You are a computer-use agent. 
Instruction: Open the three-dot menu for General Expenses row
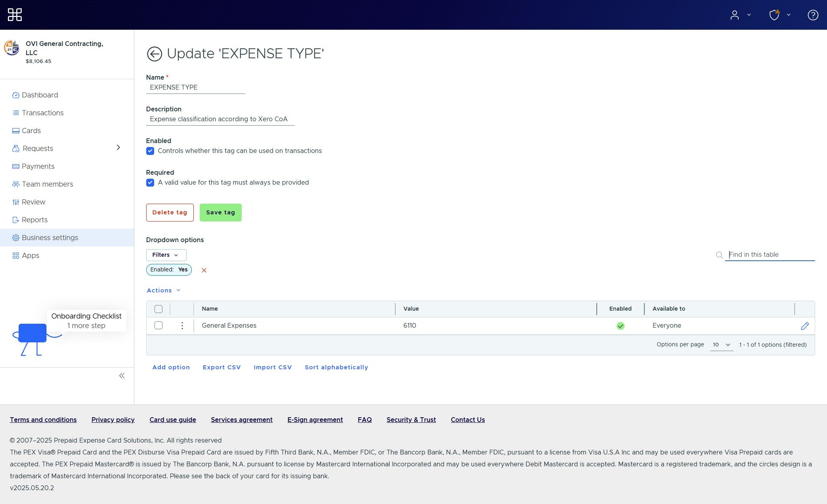click(182, 326)
